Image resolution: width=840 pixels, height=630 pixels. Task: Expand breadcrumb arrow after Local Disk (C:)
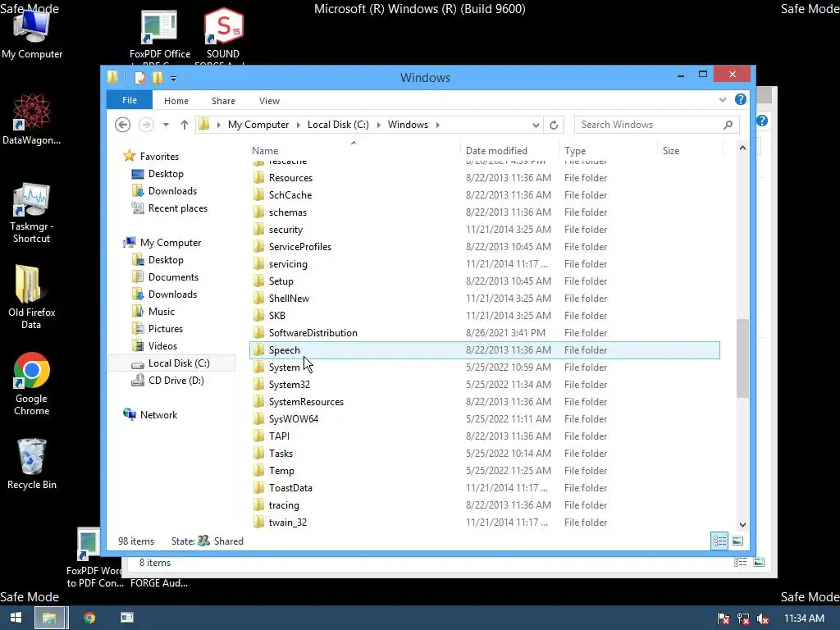(x=378, y=125)
